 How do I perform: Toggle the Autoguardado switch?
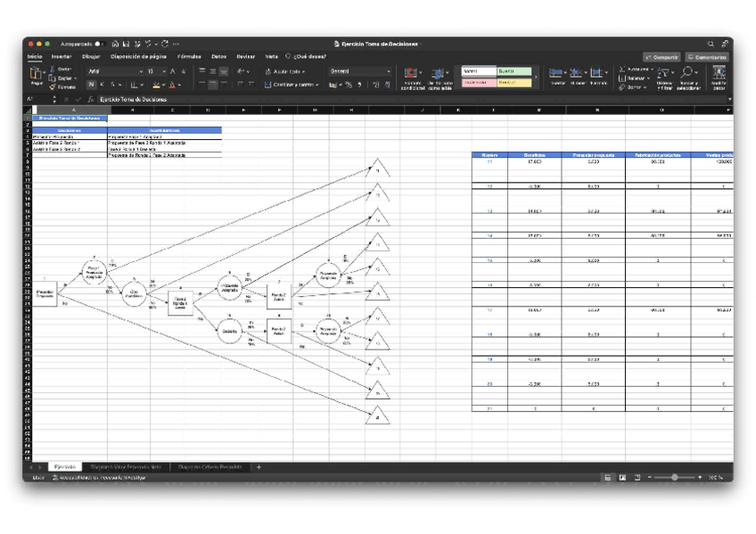(x=99, y=44)
